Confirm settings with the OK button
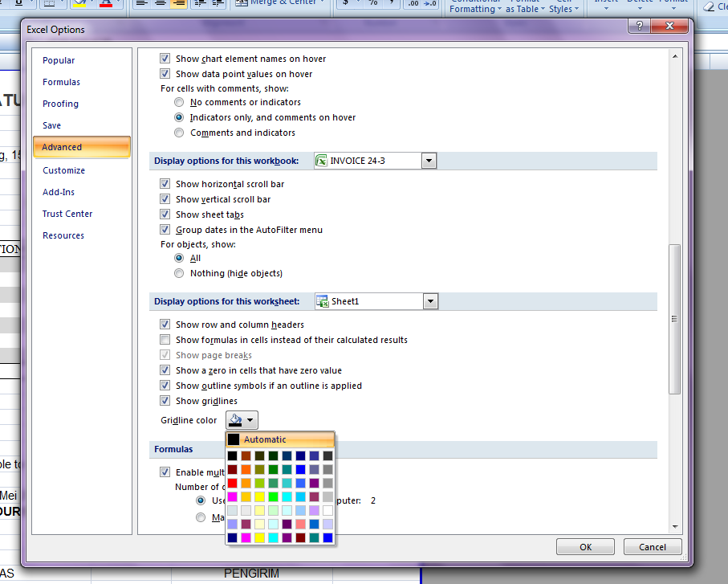Screen dimensions: 728x584 click(585, 547)
